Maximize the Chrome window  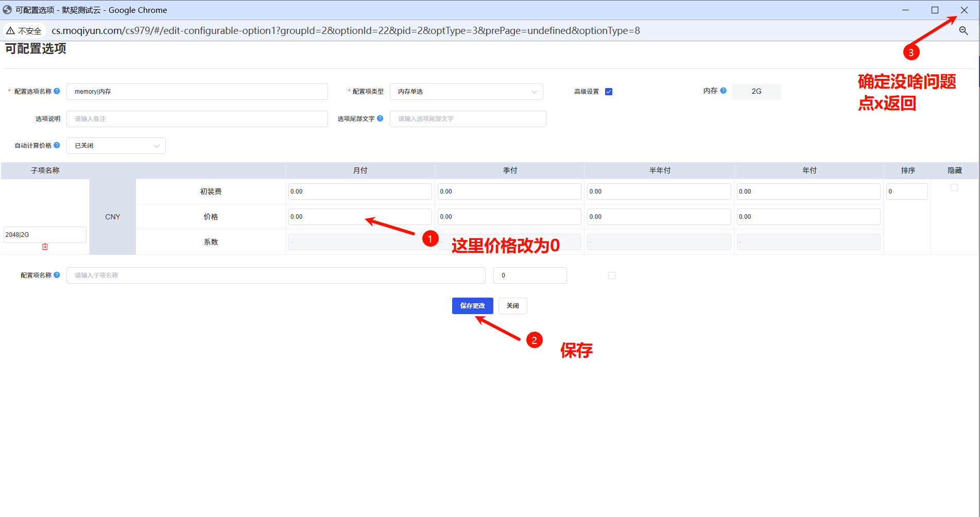point(935,10)
